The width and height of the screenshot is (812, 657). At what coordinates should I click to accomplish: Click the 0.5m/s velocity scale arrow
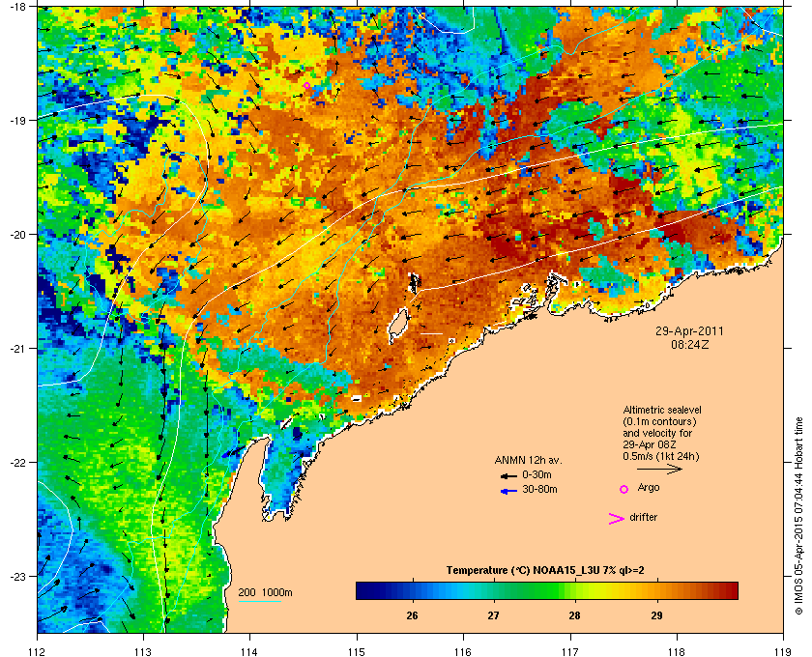(659, 469)
